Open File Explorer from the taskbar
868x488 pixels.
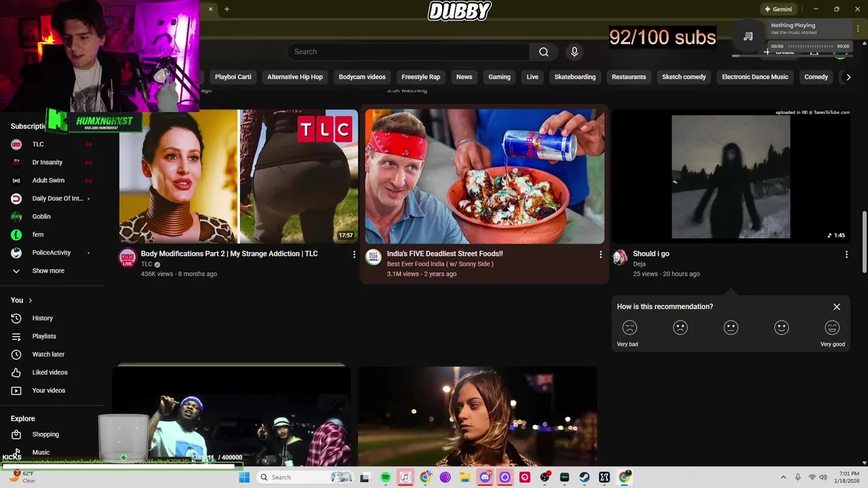coord(465,477)
